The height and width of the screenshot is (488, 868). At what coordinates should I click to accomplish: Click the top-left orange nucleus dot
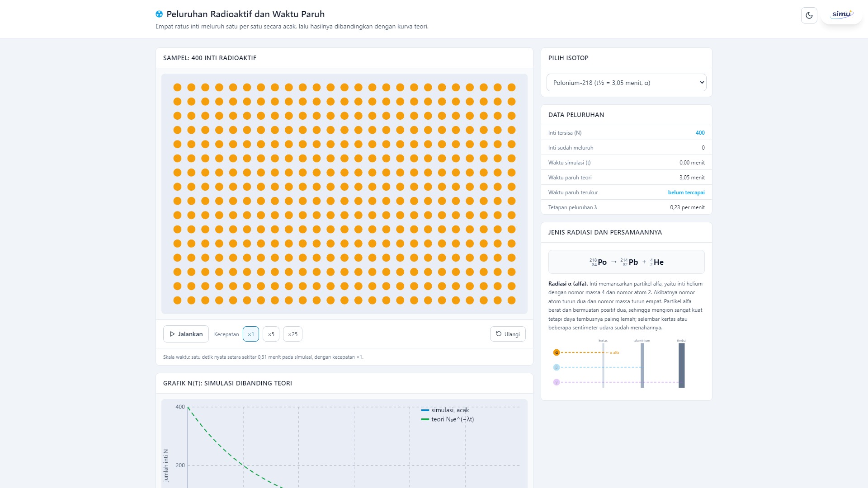pyautogui.click(x=177, y=87)
